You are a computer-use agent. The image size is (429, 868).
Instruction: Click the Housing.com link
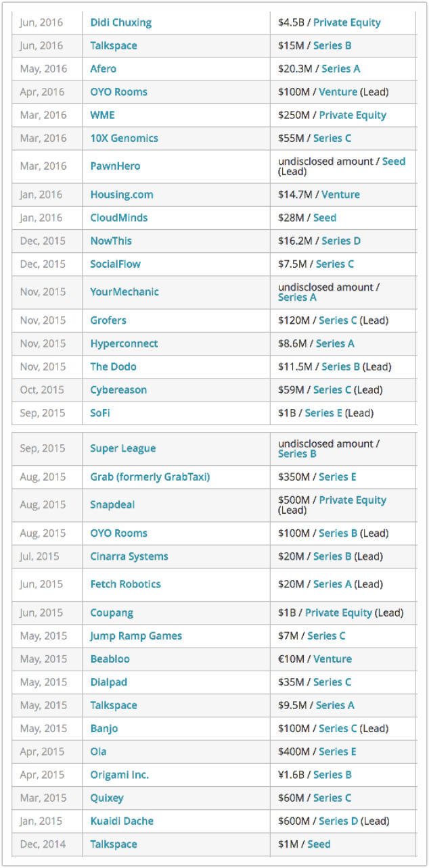tap(122, 194)
